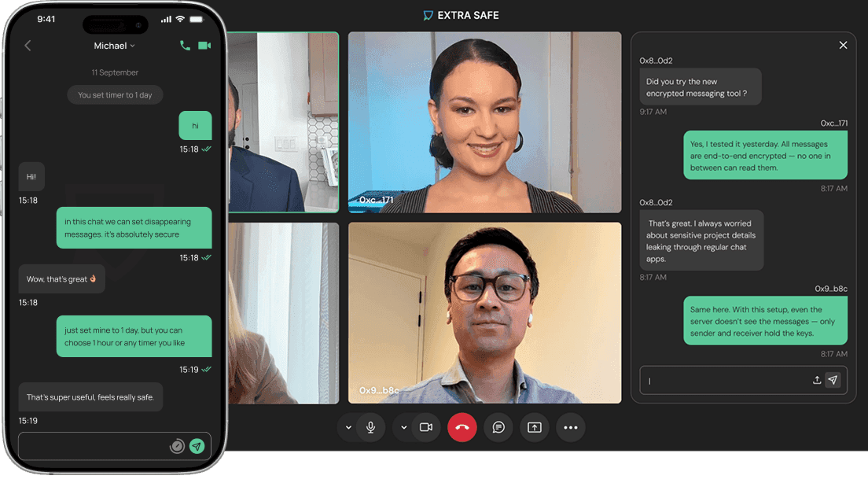868x483 pixels.
Task: Click the desktop chat message input field
Action: (x=723, y=380)
